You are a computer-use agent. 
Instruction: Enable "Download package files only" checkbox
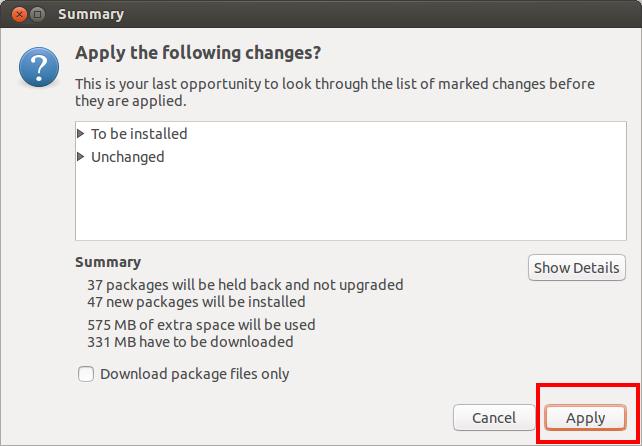(86, 374)
